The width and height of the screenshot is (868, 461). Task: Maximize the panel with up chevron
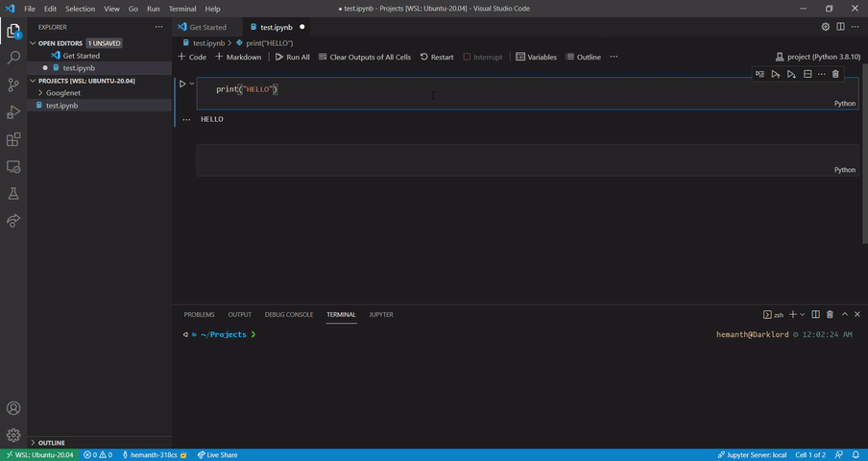coord(845,314)
